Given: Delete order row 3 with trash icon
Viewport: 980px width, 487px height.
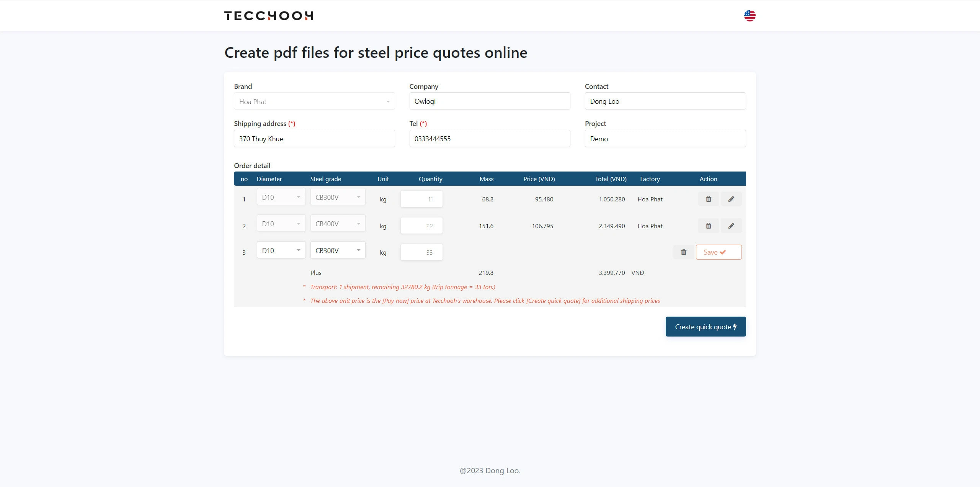Looking at the screenshot, I should [683, 252].
